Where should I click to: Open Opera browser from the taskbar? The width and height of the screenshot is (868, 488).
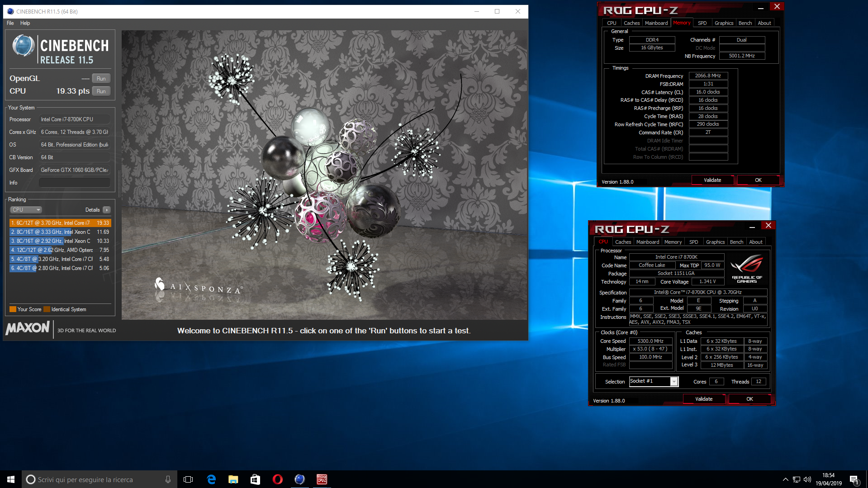[x=277, y=479]
